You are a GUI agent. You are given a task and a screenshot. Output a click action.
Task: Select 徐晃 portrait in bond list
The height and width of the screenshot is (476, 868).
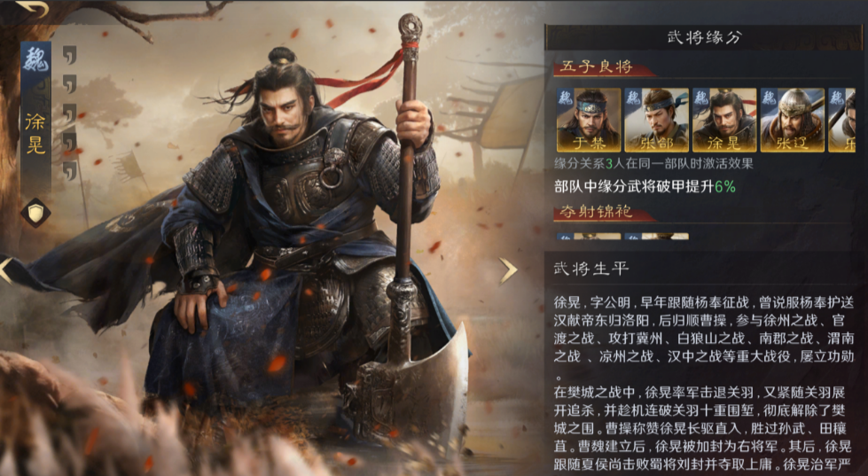click(724, 120)
